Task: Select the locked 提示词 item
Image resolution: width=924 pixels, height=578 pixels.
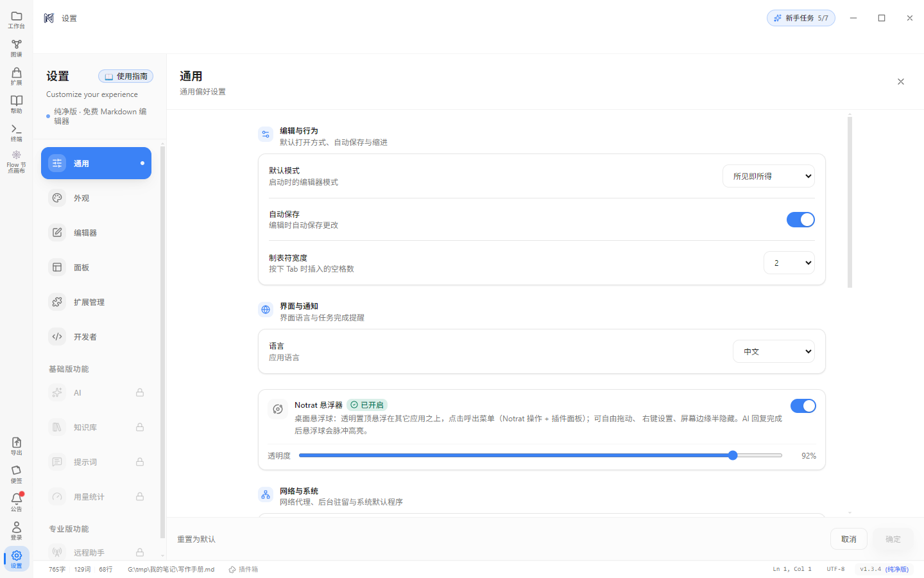Action: [x=96, y=462]
